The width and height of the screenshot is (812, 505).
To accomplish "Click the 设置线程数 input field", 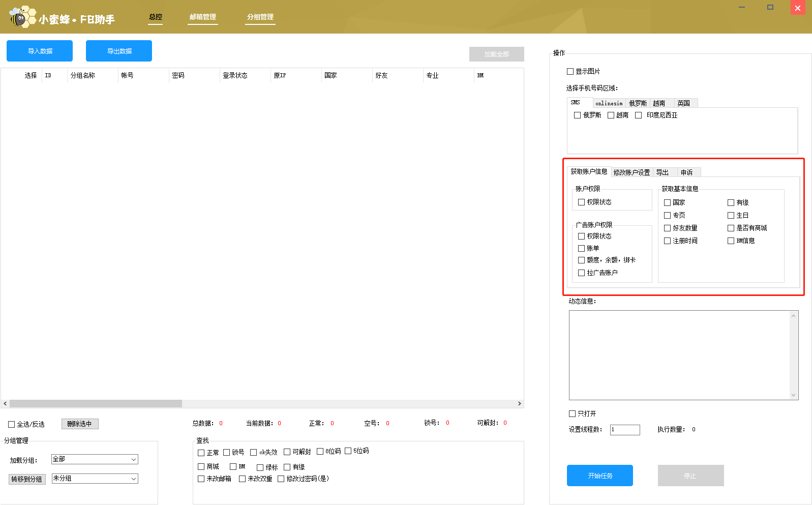I will click(625, 430).
